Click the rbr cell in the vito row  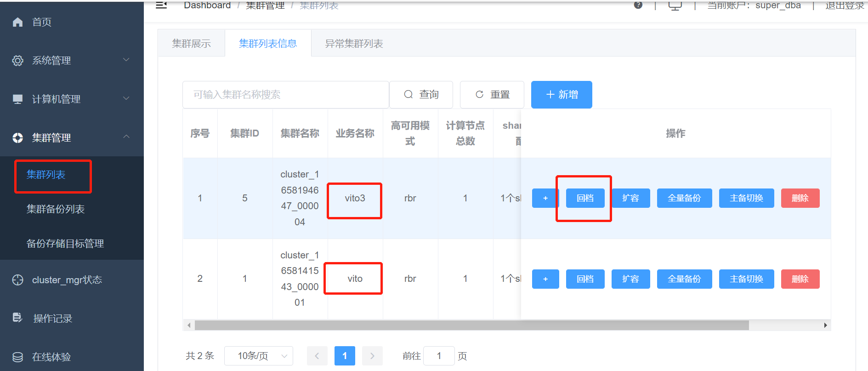tap(410, 279)
